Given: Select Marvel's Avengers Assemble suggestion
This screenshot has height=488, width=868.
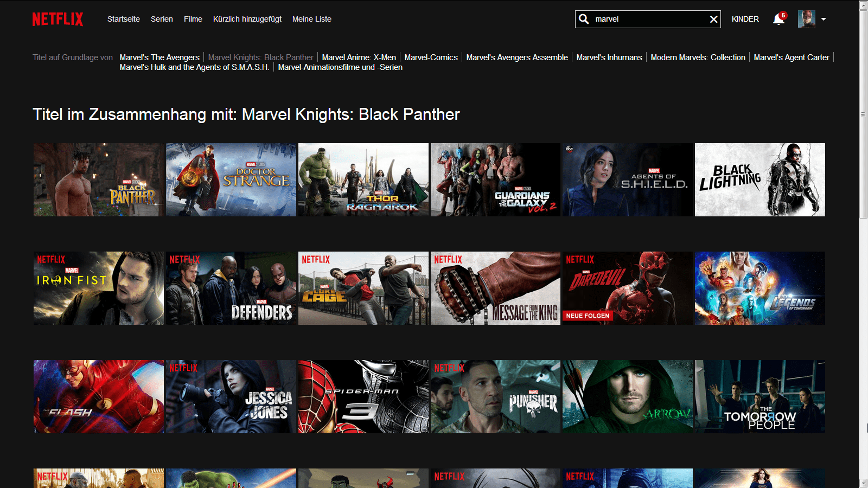Looking at the screenshot, I should click(517, 57).
